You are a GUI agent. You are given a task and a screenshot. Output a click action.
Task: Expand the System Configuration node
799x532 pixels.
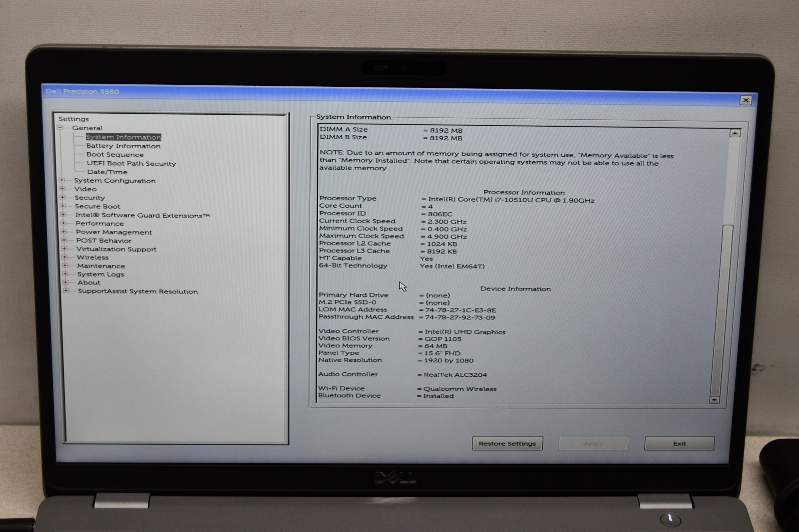pyautogui.click(x=62, y=181)
